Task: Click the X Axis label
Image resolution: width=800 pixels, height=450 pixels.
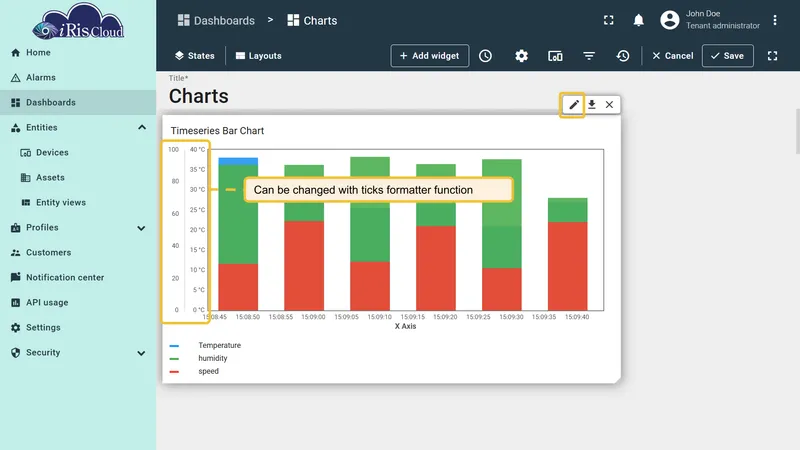Action: click(405, 326)
